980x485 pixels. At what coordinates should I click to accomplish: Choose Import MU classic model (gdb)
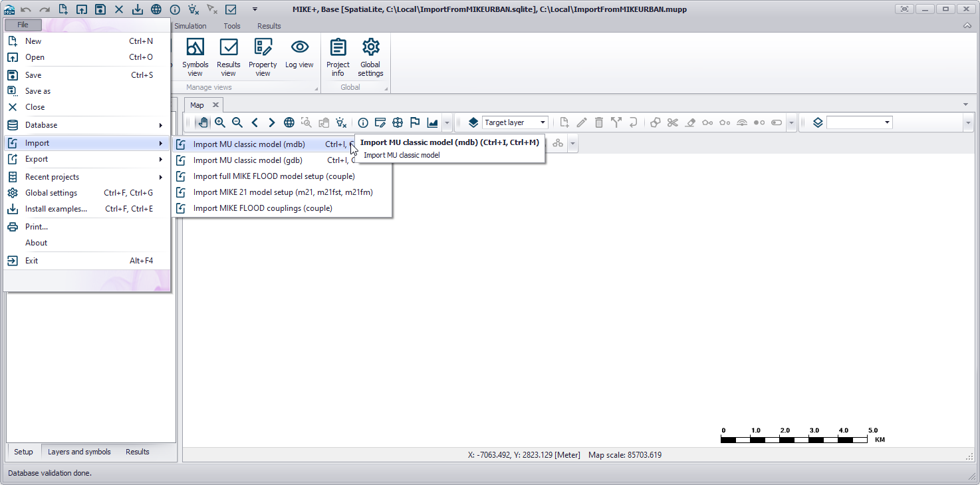tap(282, 160)
